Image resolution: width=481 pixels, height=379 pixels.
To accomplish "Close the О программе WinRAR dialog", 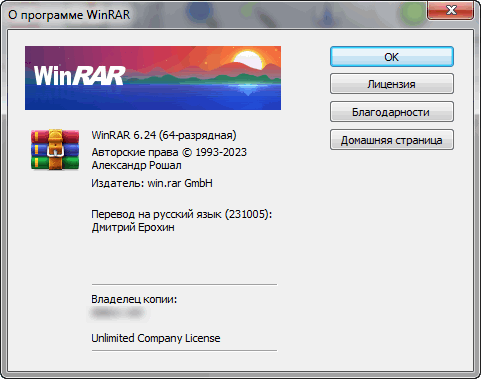I will pyautogui.click(x=450, y=10).
